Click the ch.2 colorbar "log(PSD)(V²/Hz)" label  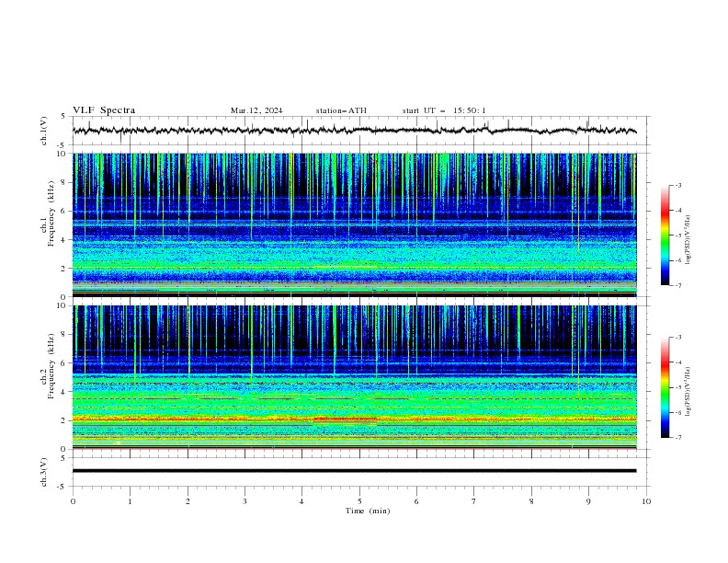pos(688,392)
